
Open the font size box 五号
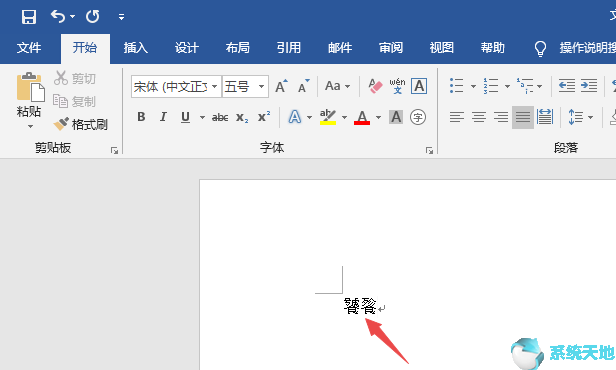[x=245, y=86]
